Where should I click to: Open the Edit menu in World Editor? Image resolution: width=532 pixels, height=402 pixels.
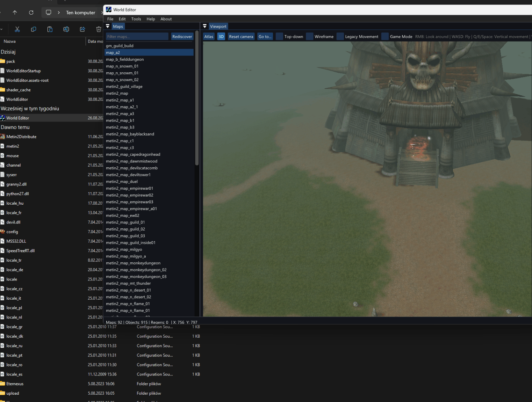click(x=122, y=19)
